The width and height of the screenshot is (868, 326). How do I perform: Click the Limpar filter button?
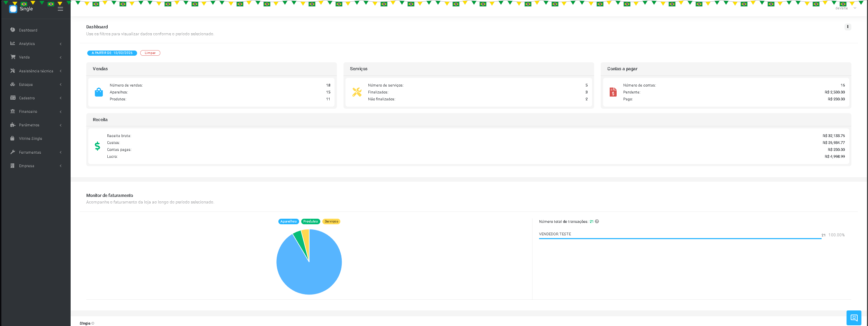150,53
